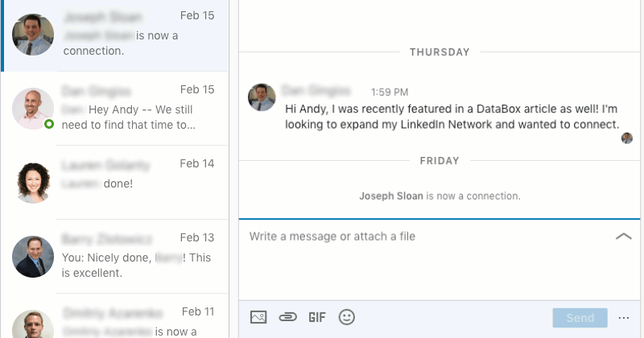Open the emoji smiley picker
644x338 pixels.
click(347, 317)
